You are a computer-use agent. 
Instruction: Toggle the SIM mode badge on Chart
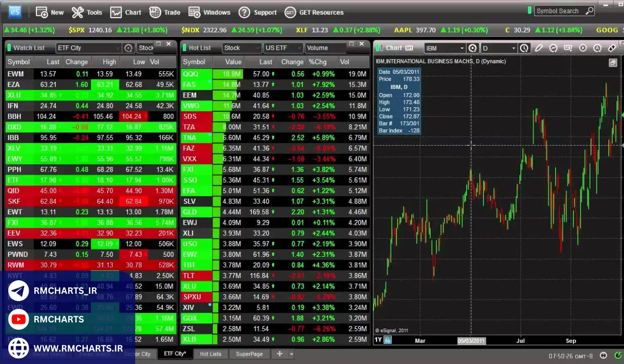[409, 48]
